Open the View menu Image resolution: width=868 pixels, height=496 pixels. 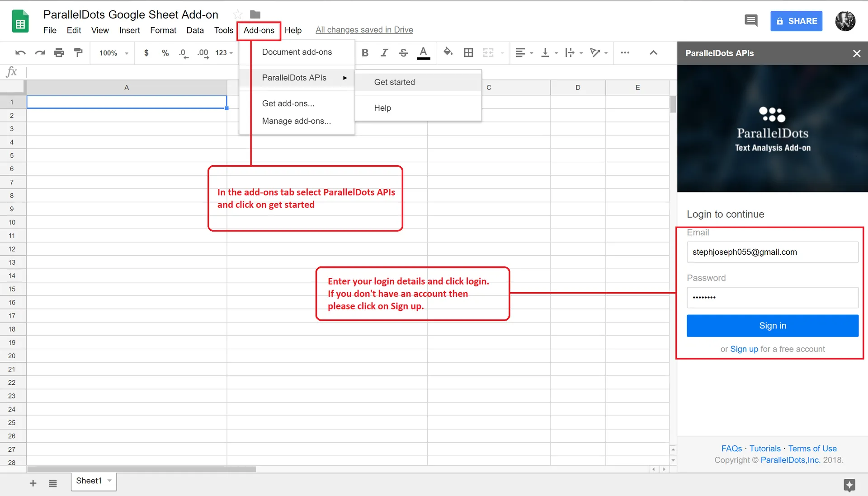pos(100,30)
